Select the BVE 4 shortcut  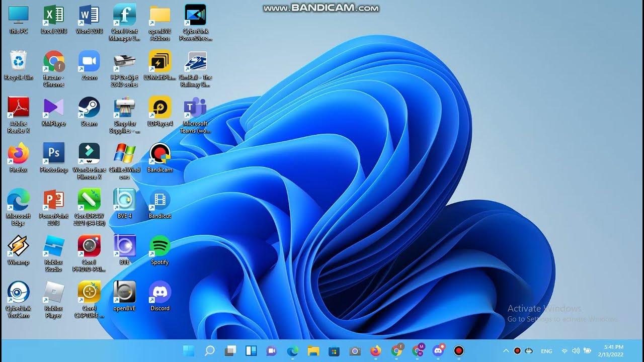(x=124, y=205)
